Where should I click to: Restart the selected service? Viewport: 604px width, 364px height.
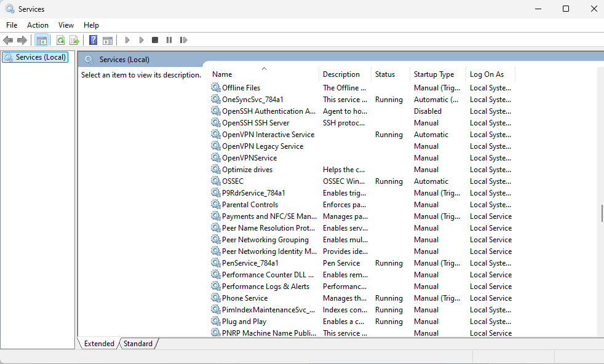coord(183,40)
